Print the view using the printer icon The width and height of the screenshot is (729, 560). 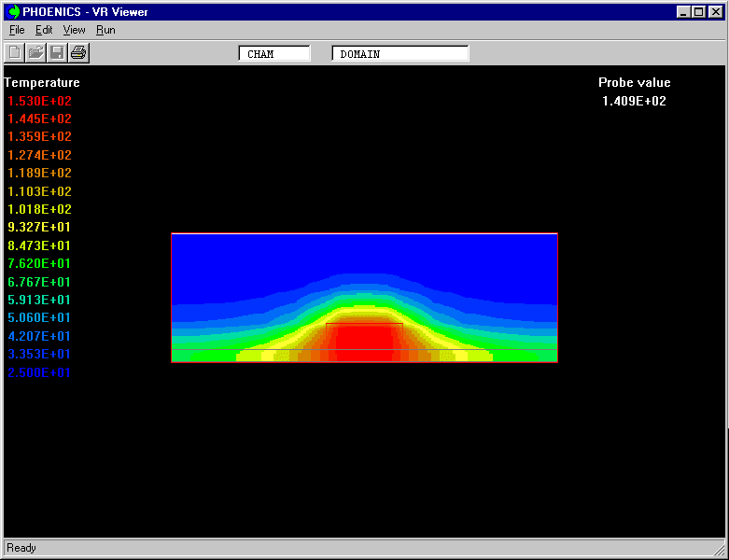(x=78, y=52)
